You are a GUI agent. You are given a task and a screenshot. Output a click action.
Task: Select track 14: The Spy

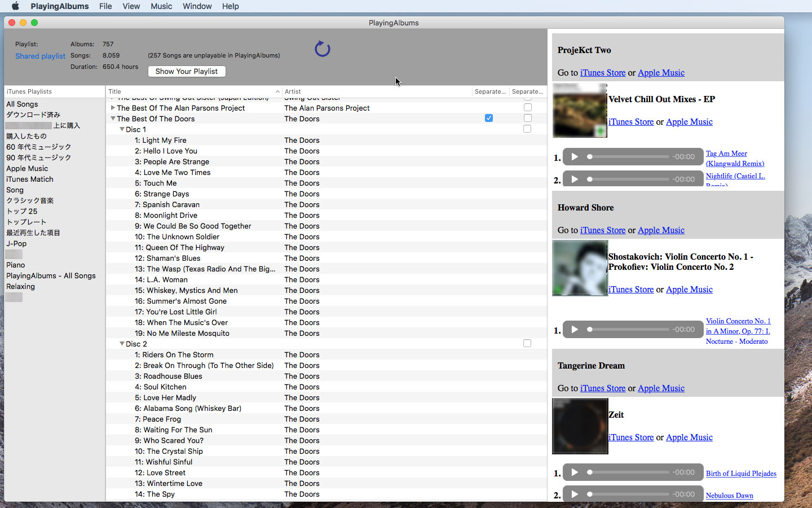(x=326, y=494)
